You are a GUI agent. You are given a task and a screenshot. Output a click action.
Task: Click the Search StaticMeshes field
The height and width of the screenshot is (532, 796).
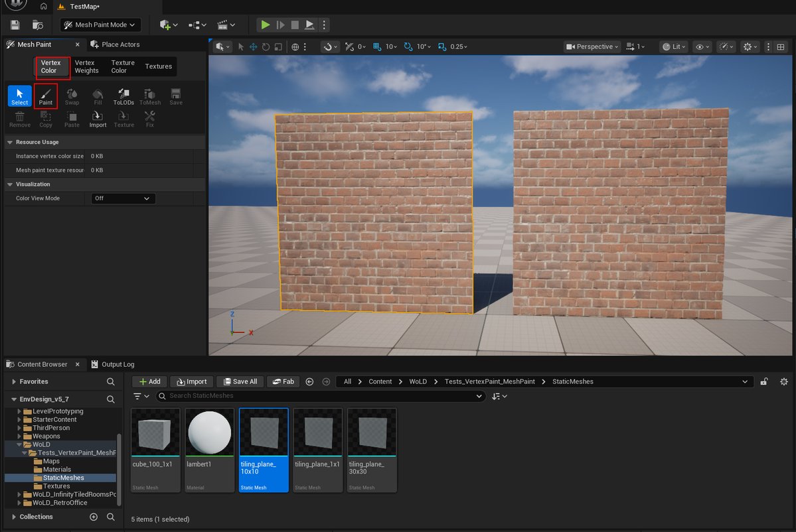click(320, 396)
